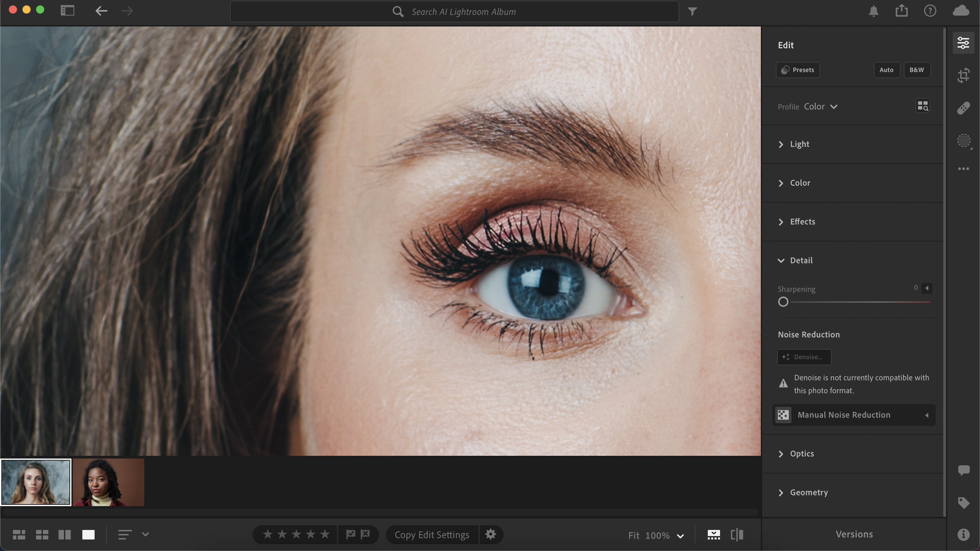Click the Presets button

point(798,70)
